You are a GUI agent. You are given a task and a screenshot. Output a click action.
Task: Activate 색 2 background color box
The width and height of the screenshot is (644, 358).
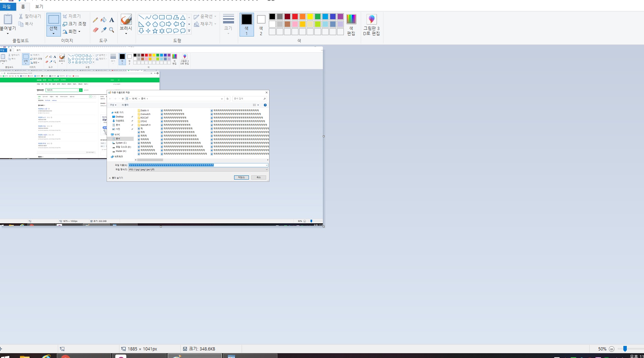click(x=261, y=24)
